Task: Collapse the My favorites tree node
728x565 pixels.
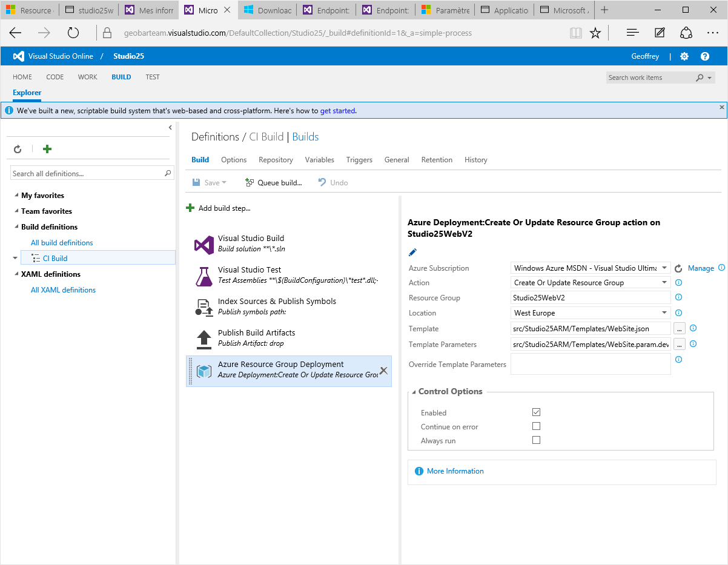Action: point(16,196)
